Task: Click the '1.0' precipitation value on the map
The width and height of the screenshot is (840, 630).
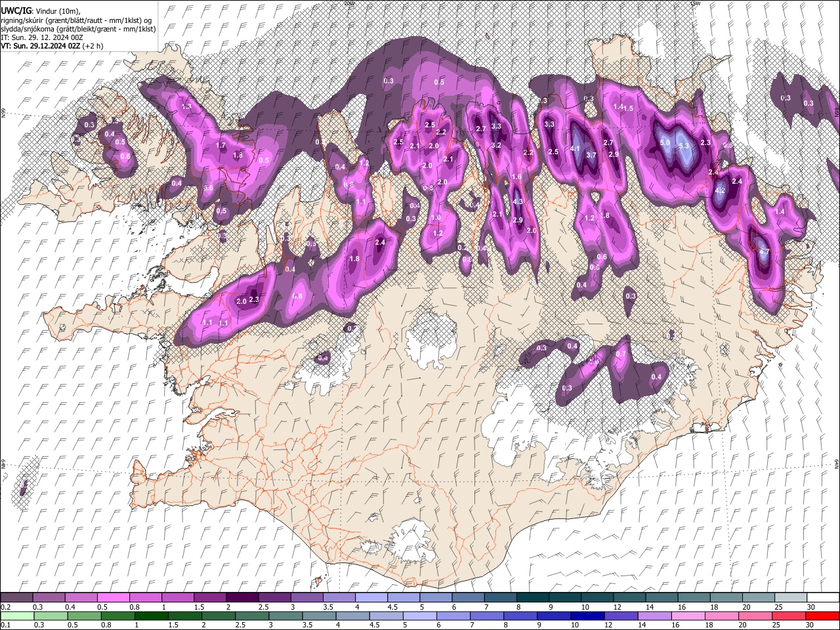Action: (x=436, y=217)
